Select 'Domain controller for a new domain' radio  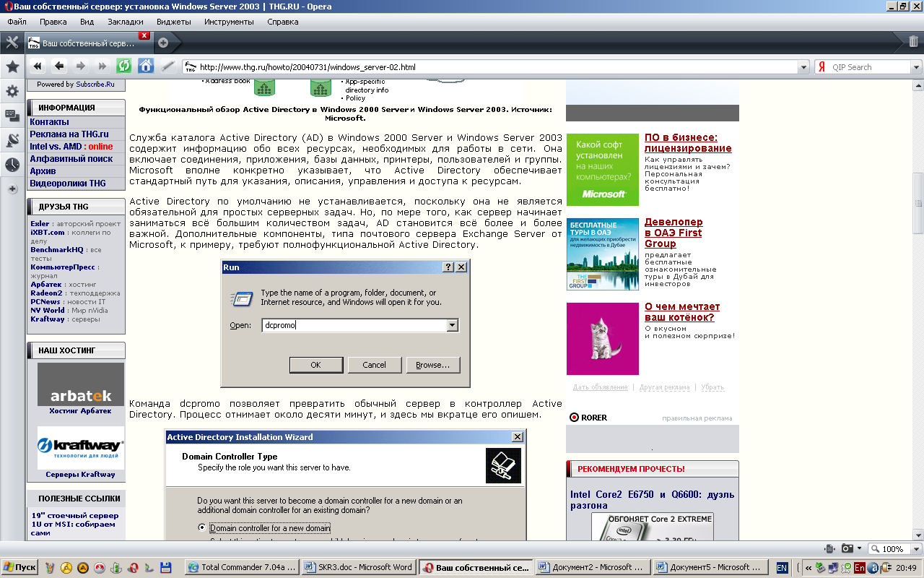202,528
